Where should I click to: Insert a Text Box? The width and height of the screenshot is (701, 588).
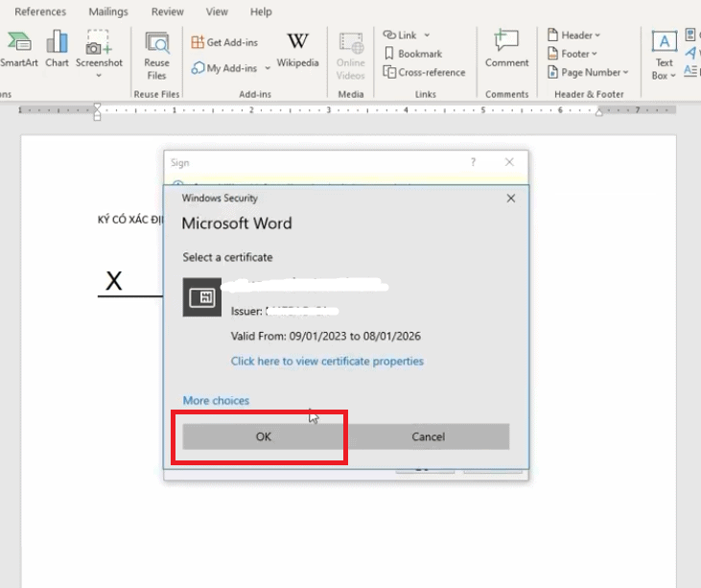point(664,56)
